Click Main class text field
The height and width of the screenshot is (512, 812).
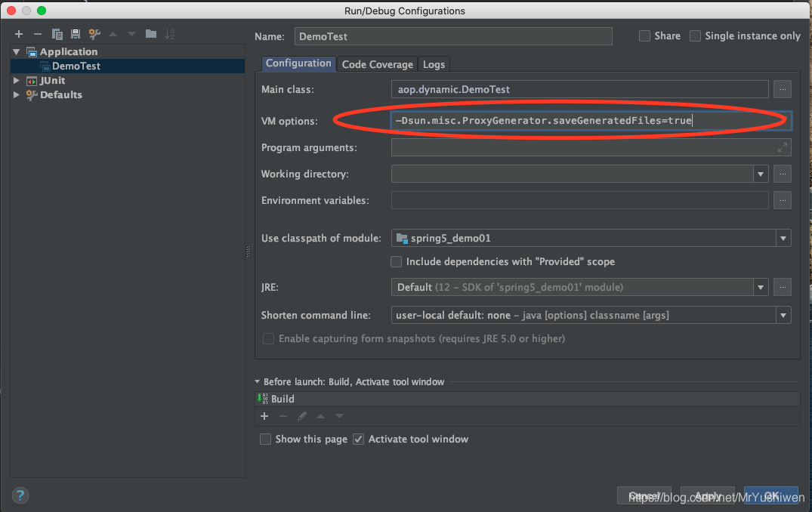point(579,89)
